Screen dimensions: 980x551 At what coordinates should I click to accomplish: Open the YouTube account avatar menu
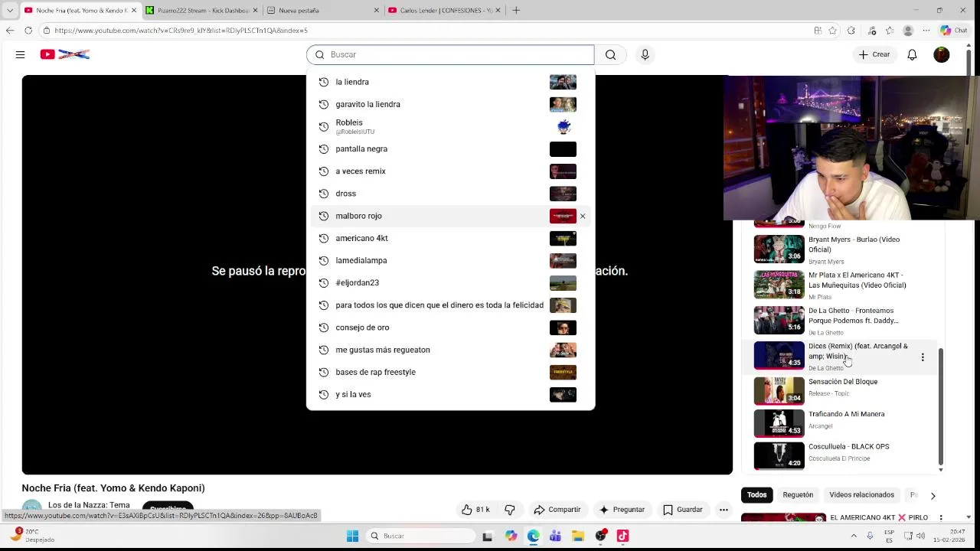click(x=942, y=54)
